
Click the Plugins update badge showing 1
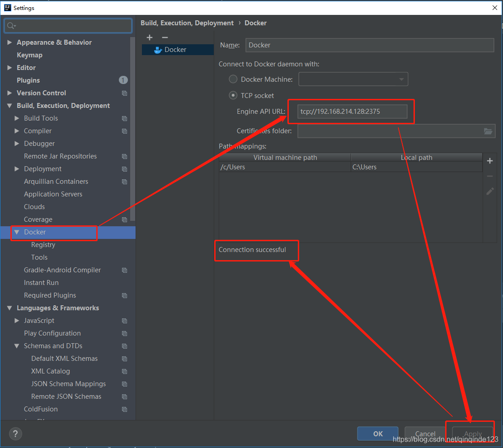(x=123, y=80)
